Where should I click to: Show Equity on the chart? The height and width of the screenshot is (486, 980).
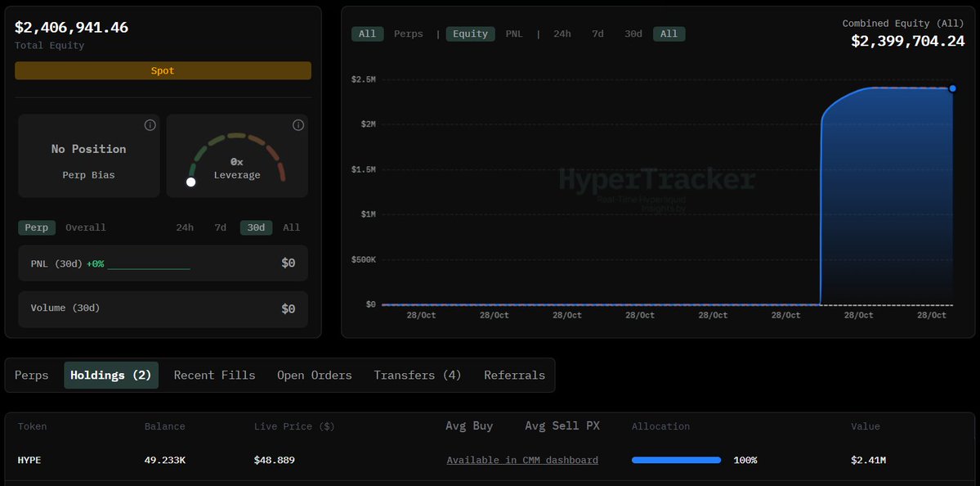click(470, 34)
